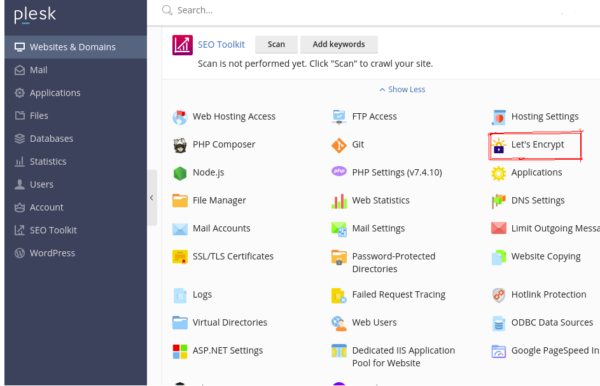Select Databases in the sidebar
The width and height of the screenshot is (600, 386).
(75, 139)
